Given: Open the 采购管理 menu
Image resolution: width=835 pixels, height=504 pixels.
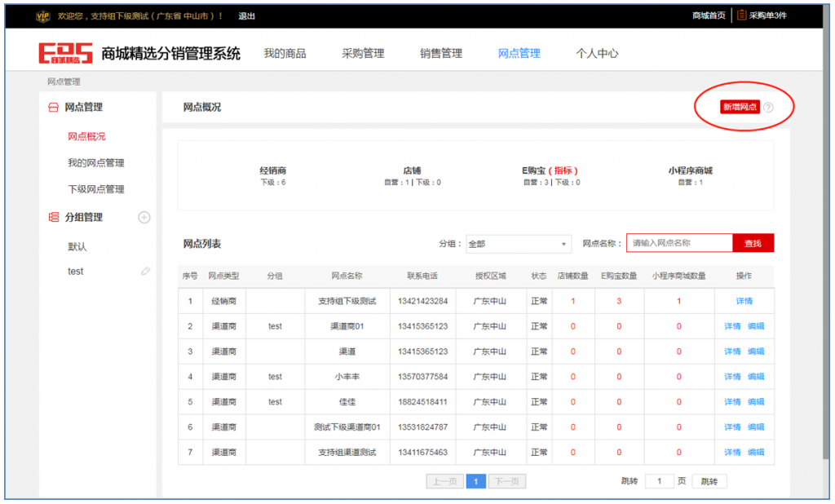Looking at the screenshot, I should [363, 53].
